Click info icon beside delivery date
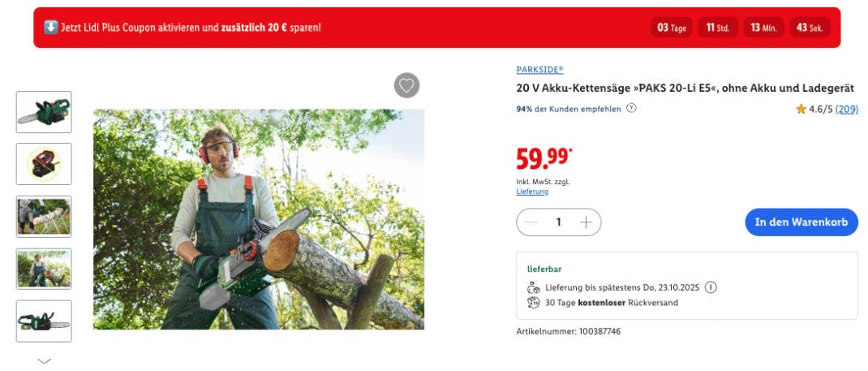Viewport: 868px width, 371px height. pos(711,287)
